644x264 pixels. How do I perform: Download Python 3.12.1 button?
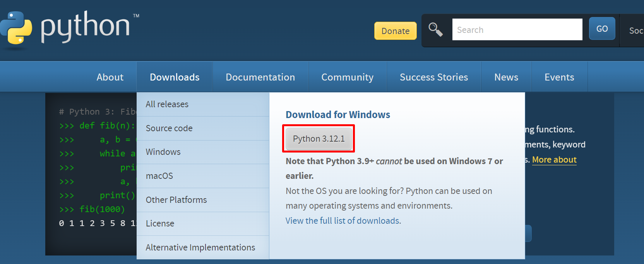[x=319, y=139]
